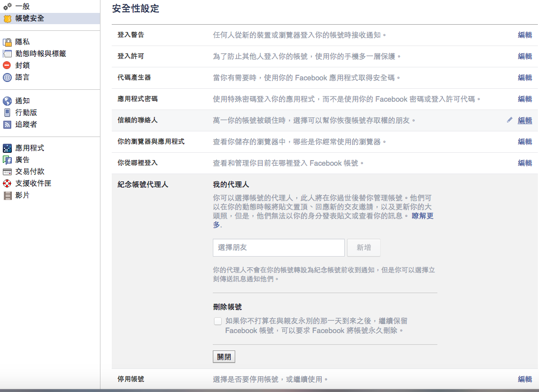
Task: Click the 隱私 lock icon in sidebar
Action: pyautogui.click(x=7, y=42)
